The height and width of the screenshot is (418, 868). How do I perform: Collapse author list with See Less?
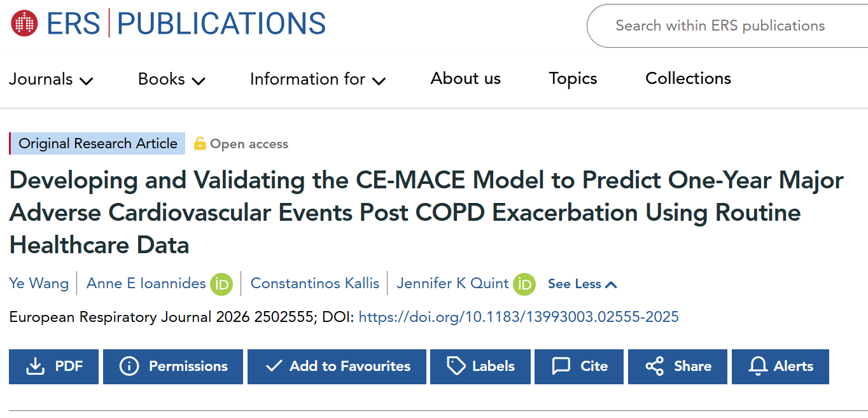coord(582,284)
